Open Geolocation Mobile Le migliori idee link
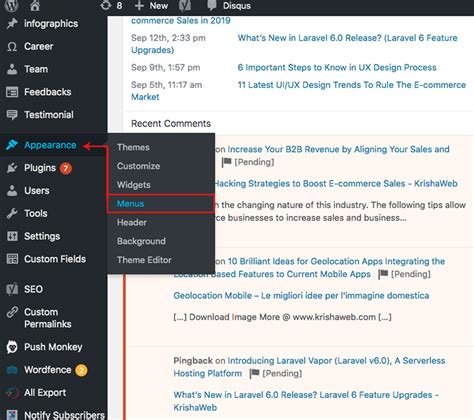 pos(301,296)
